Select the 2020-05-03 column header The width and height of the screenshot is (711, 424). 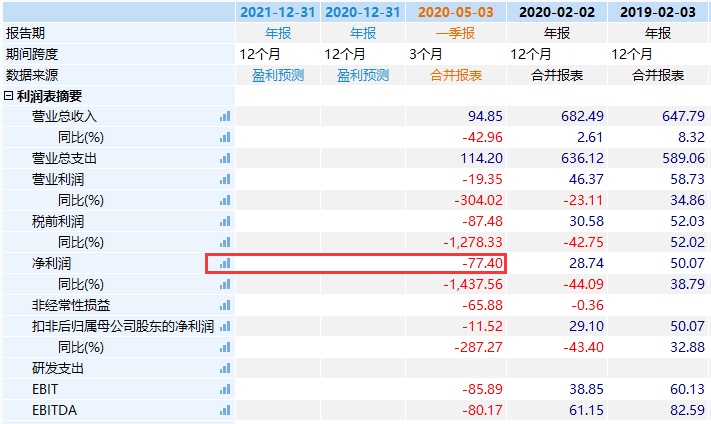[x=456, y=12]
